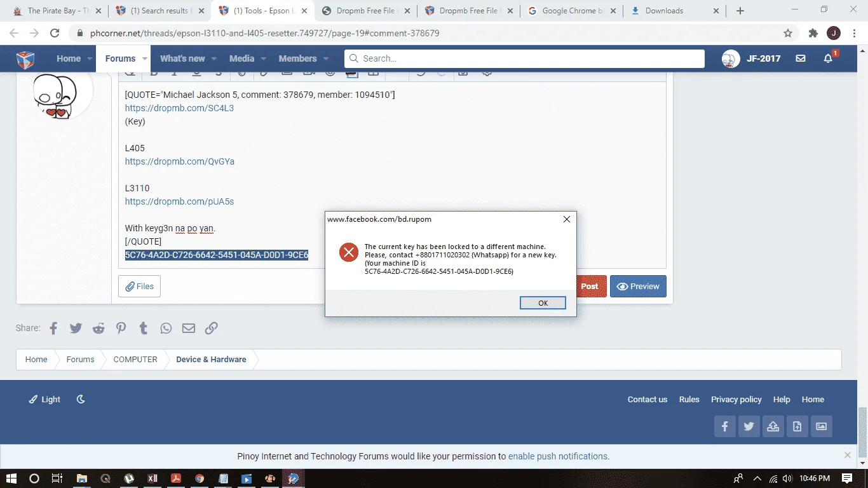The image size is (868, 488).
Task: Open the alerts bell icon
Action: tap(828, 58)
